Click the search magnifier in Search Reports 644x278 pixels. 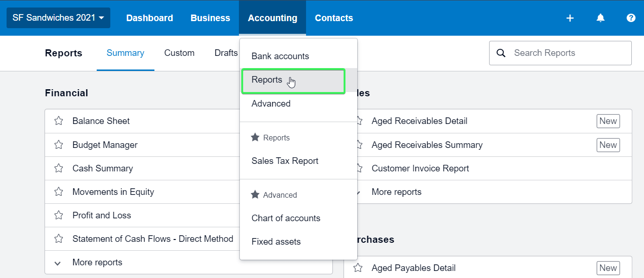pyautogui.click(x=501, y=53)
